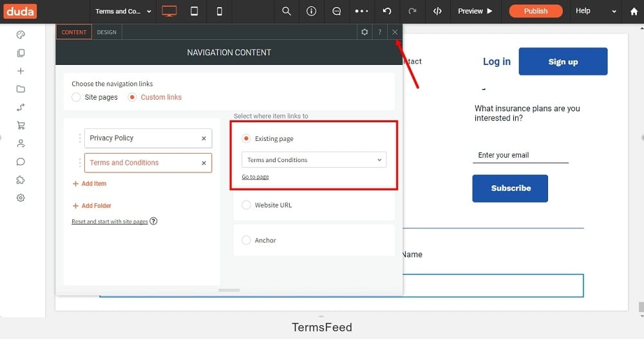The width and height of the screenshot is (644, 339).
Task: Open the Membership person icon
Action: pyautogui.click(x=21, y=143)
